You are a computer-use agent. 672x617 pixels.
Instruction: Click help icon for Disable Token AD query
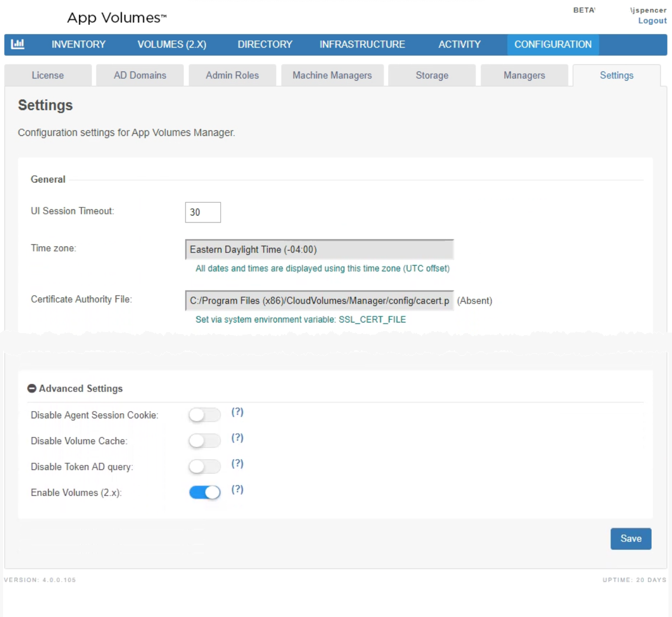[237, 463]
